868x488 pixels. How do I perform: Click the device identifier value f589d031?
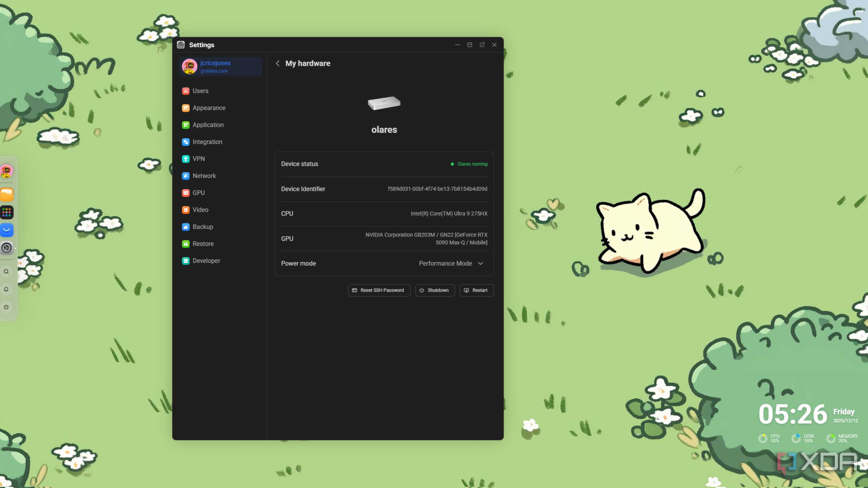click(437, 189)
